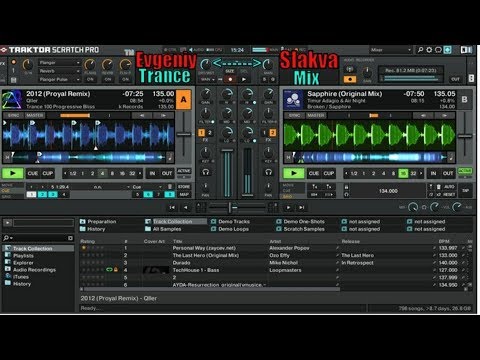Select hotcue 2 on Deck A
This screenshot has height=360, width=480.
[42, 194]
